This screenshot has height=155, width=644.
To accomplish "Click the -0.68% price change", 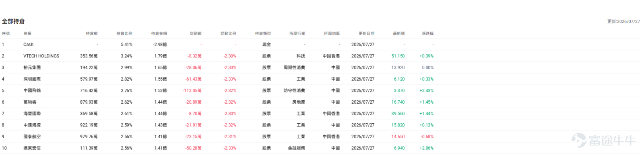I will pyautogui.click(x=427, y=137).
